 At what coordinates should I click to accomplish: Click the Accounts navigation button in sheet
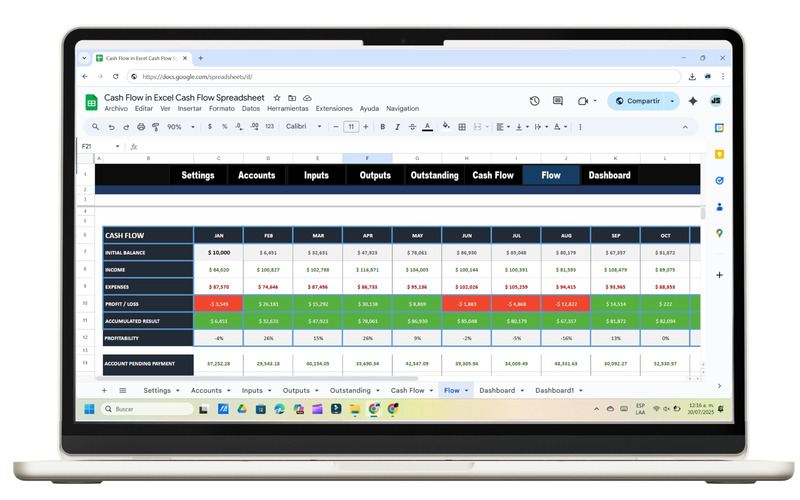click(257, 175)
